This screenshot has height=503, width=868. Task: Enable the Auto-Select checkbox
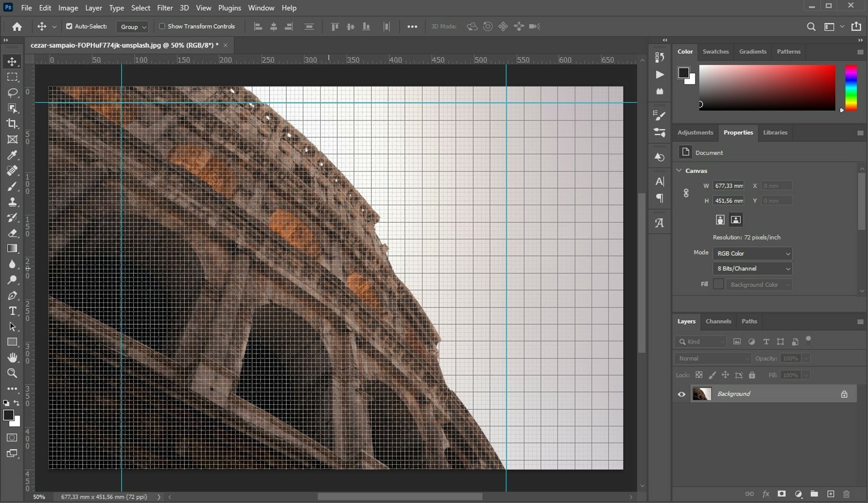tap(69, 26)
